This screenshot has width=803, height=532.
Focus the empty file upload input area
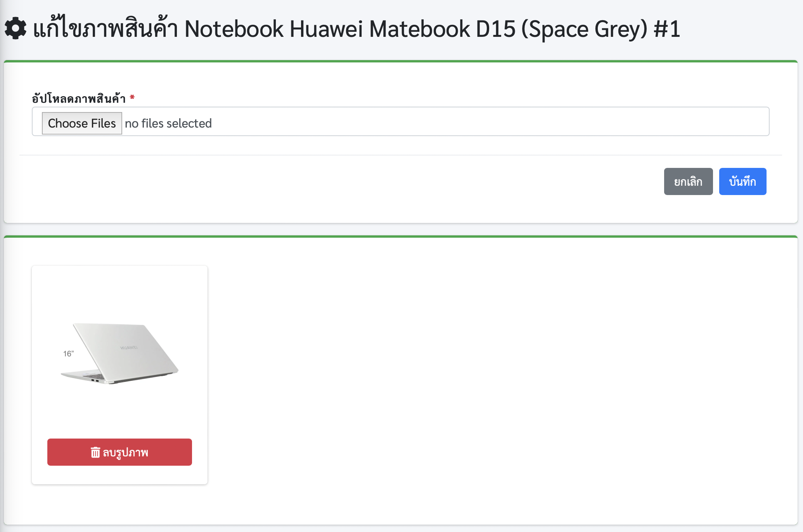pos(466,122)
